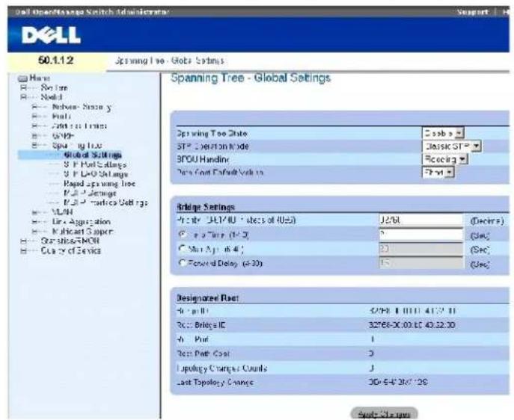Select Quality of Service label in tree

tap(71, 251)
